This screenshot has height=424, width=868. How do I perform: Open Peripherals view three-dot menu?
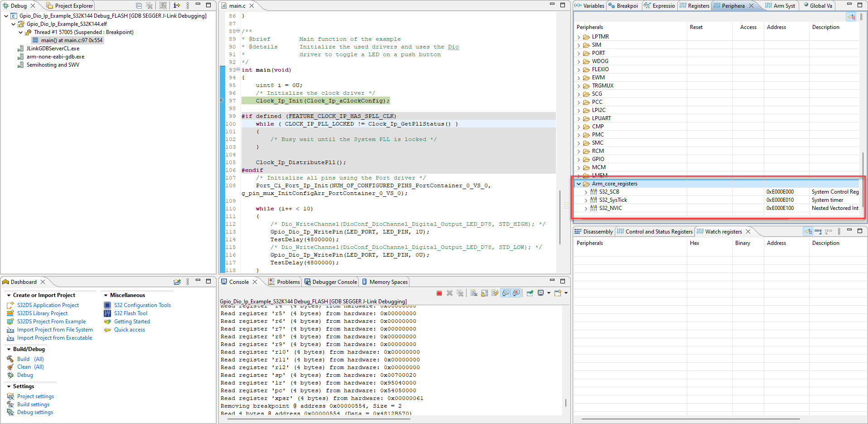point(861,17)
